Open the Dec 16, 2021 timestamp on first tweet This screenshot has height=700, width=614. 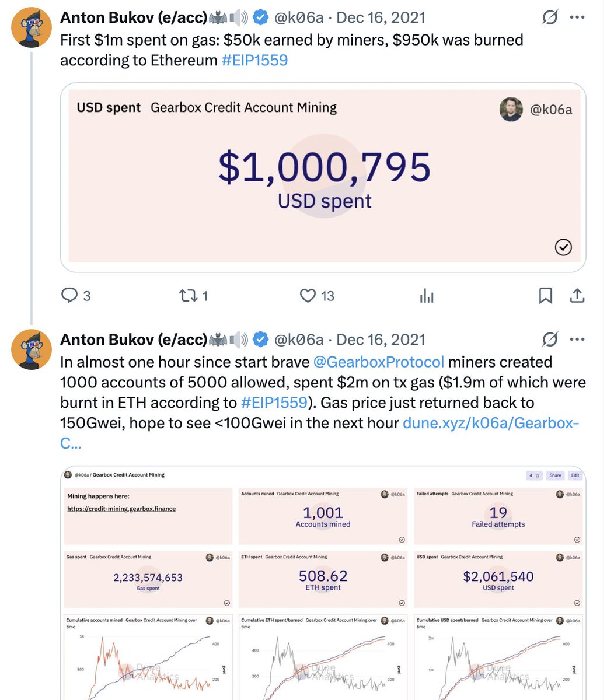pyautogui.click(x=381, y=17)
